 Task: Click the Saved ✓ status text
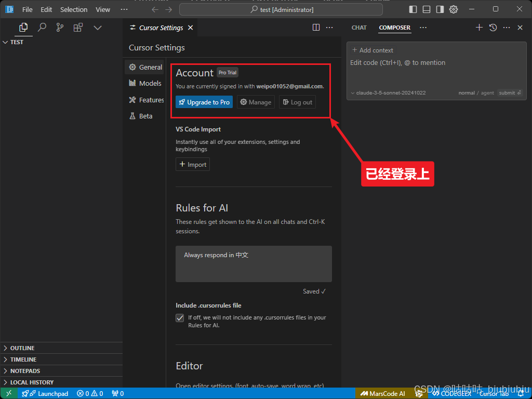(x=314, y=291)
